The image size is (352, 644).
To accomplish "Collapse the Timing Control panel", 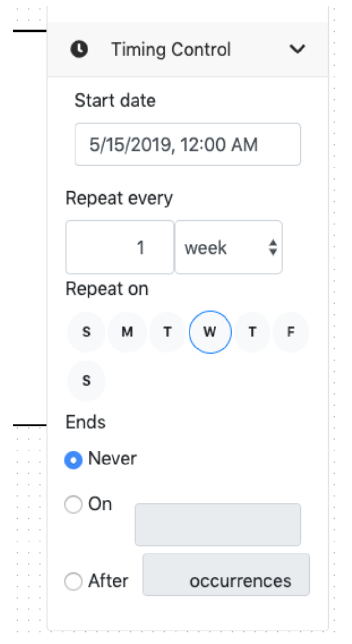I will coord(298,49).
